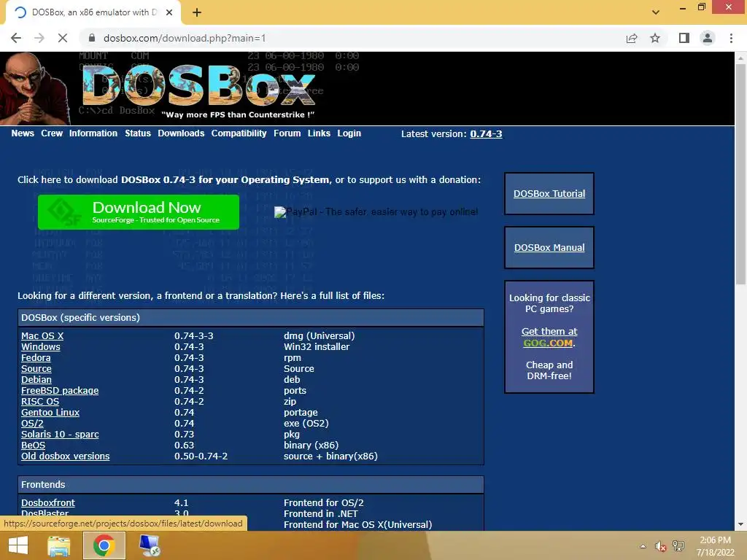
Task: Open the Links menu item
Action: coord(319,133)
